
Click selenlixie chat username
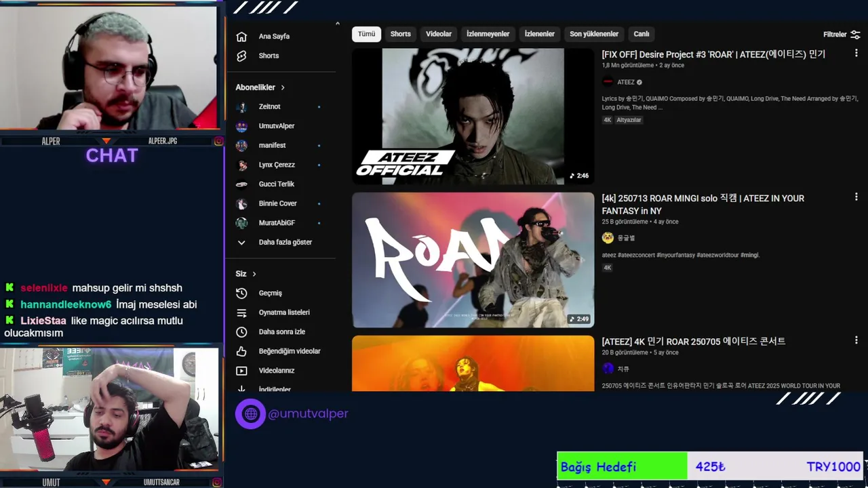click(x=44, y=288)
